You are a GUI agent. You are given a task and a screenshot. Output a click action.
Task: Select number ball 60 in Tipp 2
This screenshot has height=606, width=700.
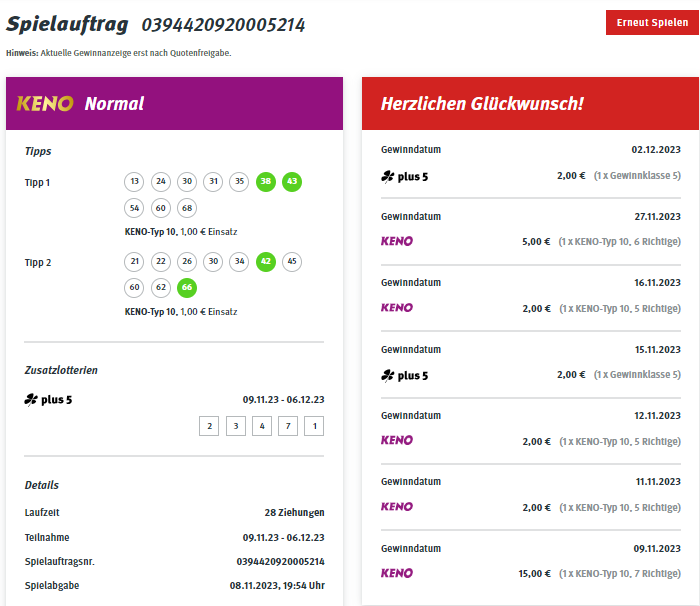coord(134,288)
